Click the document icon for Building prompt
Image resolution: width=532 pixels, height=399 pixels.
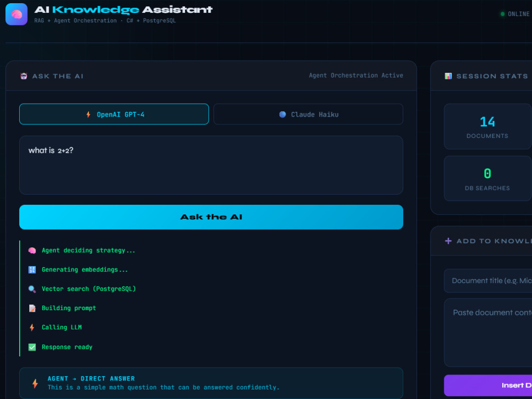click(x=32, y=308)
